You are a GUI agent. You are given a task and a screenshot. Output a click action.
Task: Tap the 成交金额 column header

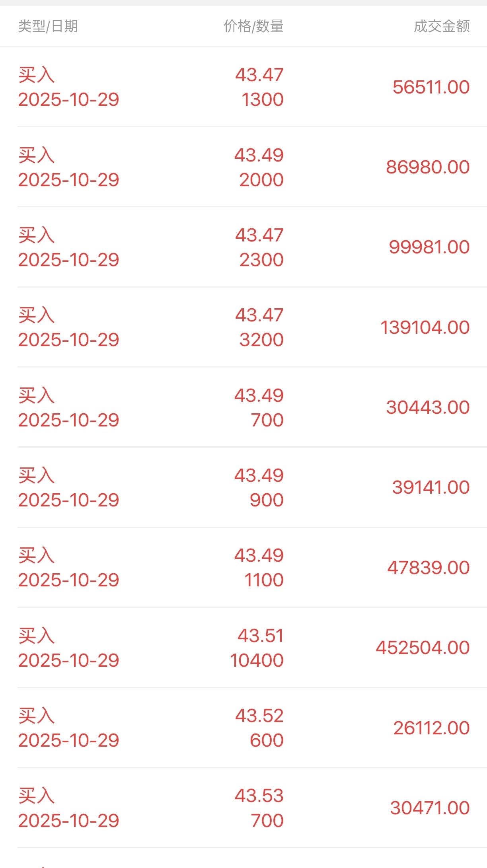[x=442, y=26]
